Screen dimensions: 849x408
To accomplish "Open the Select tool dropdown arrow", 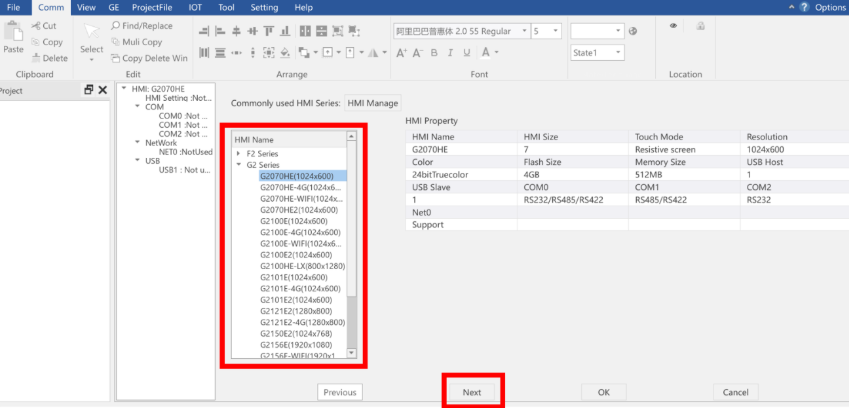I will point(92,60).
